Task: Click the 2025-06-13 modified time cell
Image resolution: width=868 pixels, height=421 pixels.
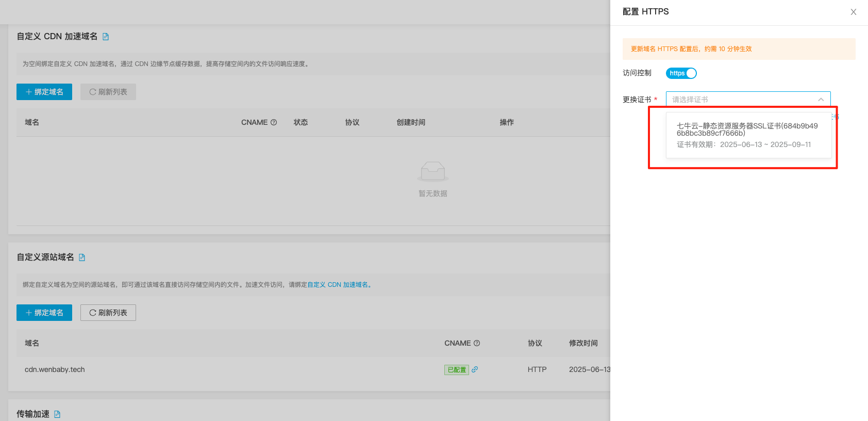Action: 590,369
